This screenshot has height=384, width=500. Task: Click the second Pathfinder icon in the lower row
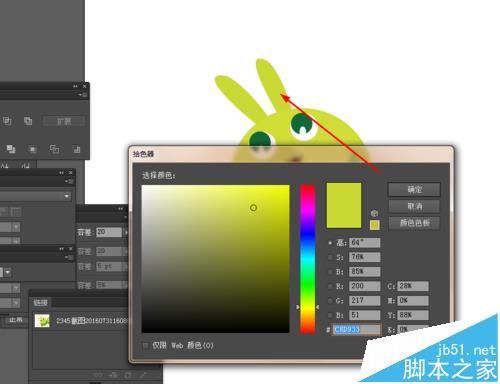click(x=32, y=149)
